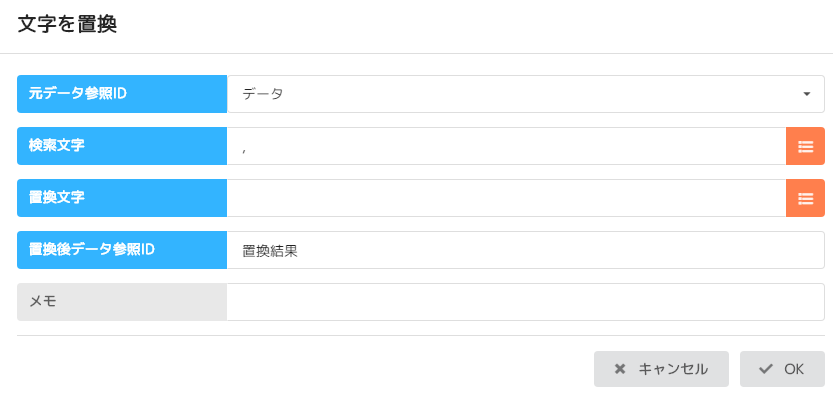Focus the 検索文字 text input
Image resolution: width=833 pixels, height=401 pixels.
tap(506, 146)
